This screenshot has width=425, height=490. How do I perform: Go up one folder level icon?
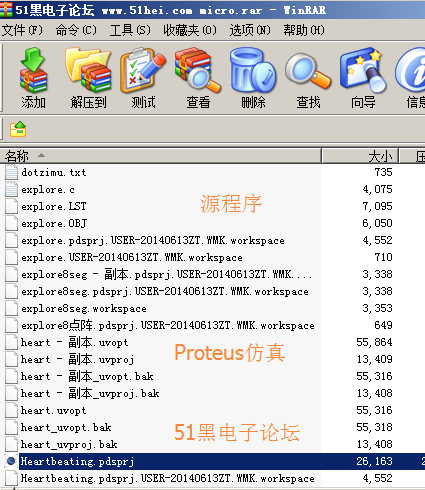(18, 129)
